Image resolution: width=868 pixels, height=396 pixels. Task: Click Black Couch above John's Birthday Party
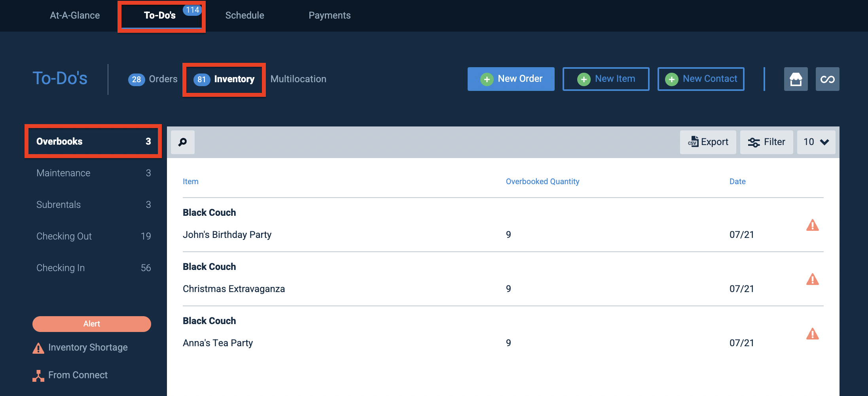209,213
